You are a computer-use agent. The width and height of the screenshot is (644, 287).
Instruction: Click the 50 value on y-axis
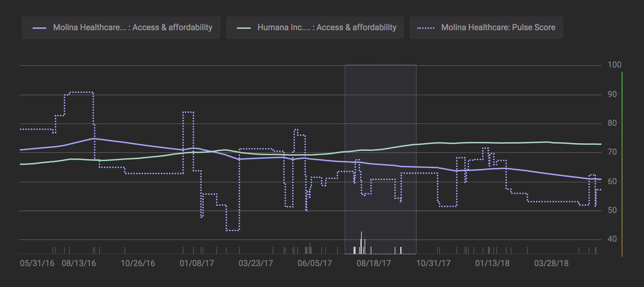pyautogui.click(x=612, y=210)
